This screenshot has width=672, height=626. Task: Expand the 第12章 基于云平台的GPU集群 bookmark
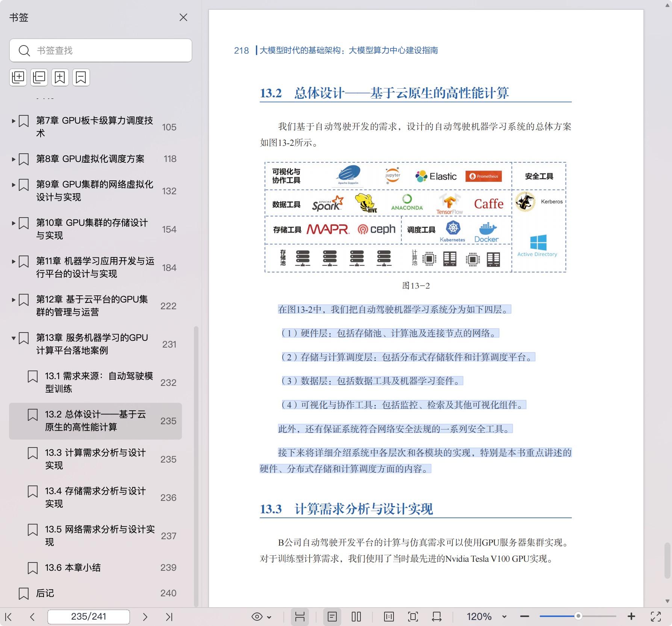(x=14, y=300)
